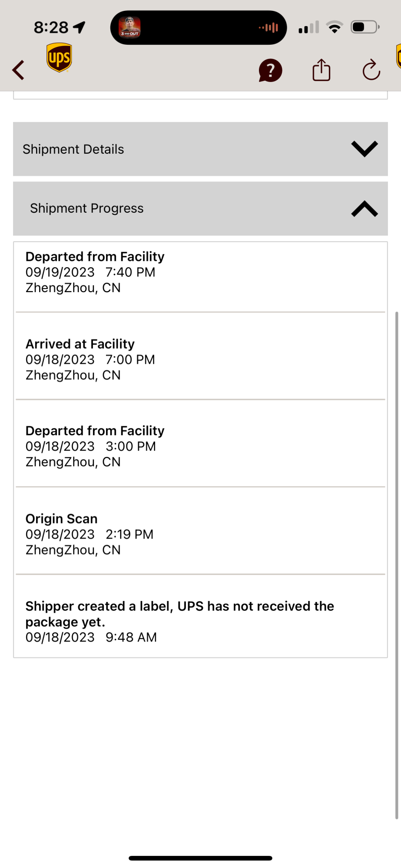Tap the back arrow icon
The height and width of the screenshot is (868, 401).
[18, 70]
